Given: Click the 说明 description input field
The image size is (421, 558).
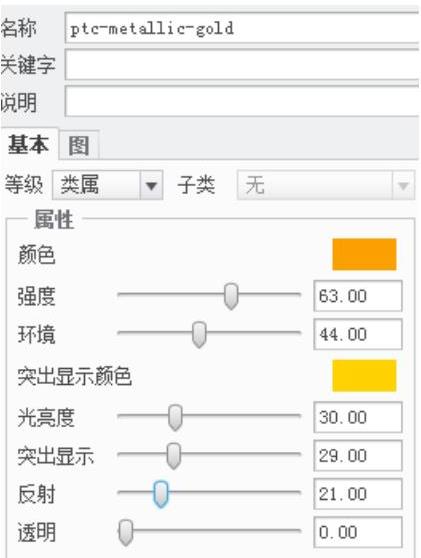Looking at the screenshot, I should point(242,102).
